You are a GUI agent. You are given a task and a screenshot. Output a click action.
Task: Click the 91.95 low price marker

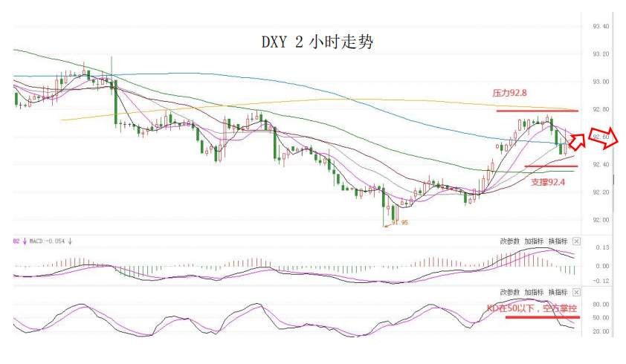pos(400,222)
